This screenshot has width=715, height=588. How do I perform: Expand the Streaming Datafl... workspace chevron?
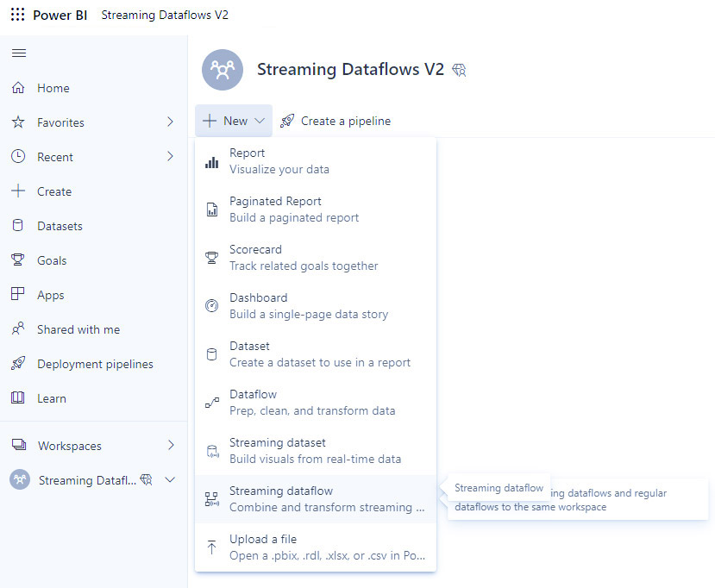(170, 479)
